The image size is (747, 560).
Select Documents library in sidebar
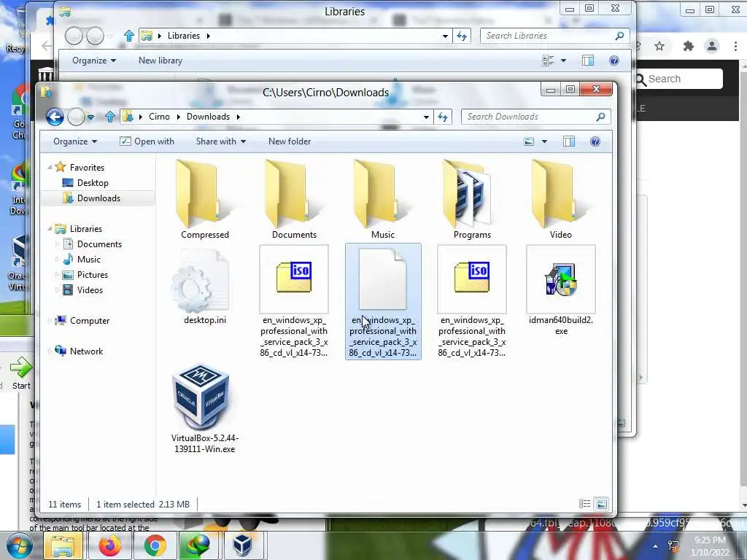99,244
